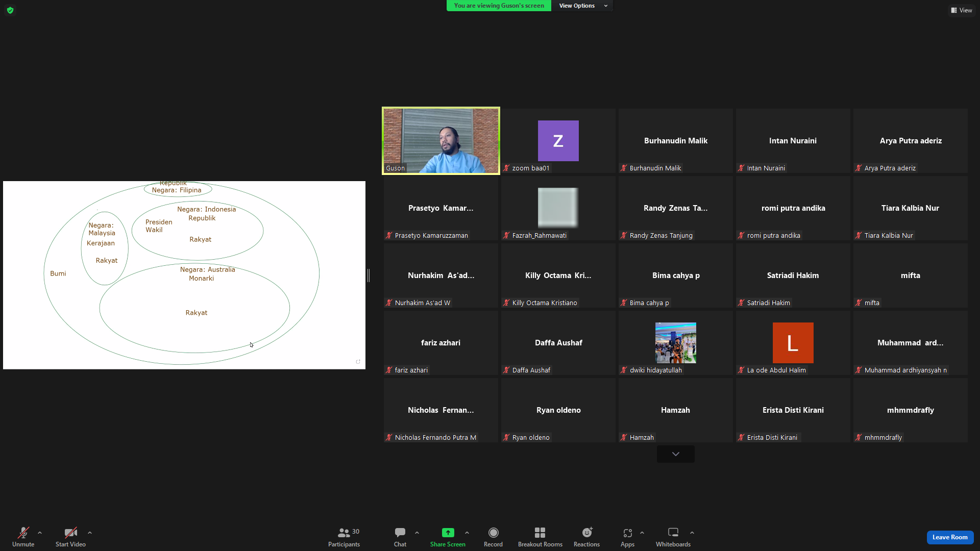Start recording with Record button

coord(493,537)
